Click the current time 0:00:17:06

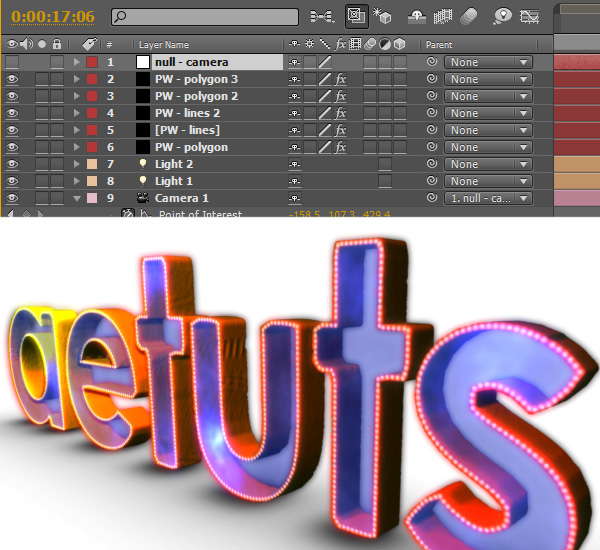pos(52,16)
